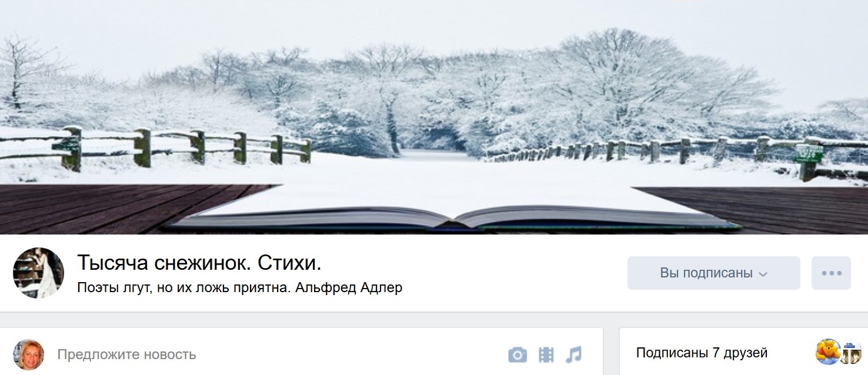Screen dimensions: 868x375
Task: Focus the Предложите новость text field
Action: point(276,354)
